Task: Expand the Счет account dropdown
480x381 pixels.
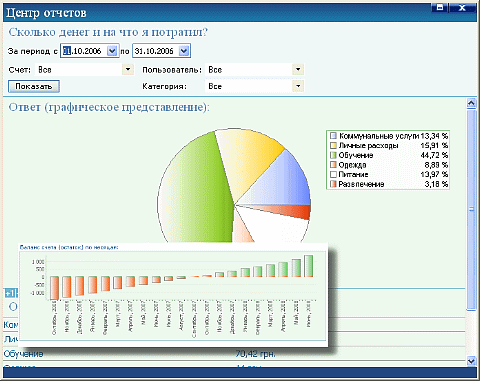Action: coord(128,69)
